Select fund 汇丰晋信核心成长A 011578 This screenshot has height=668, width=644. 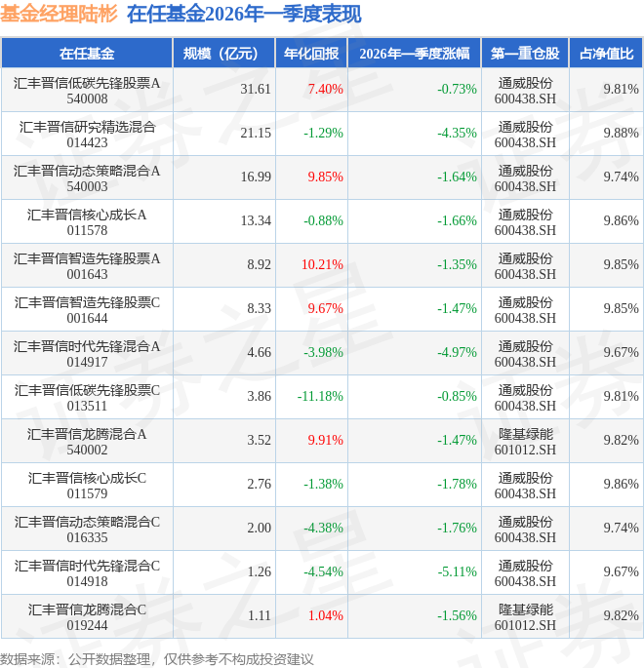pos(87,222)
